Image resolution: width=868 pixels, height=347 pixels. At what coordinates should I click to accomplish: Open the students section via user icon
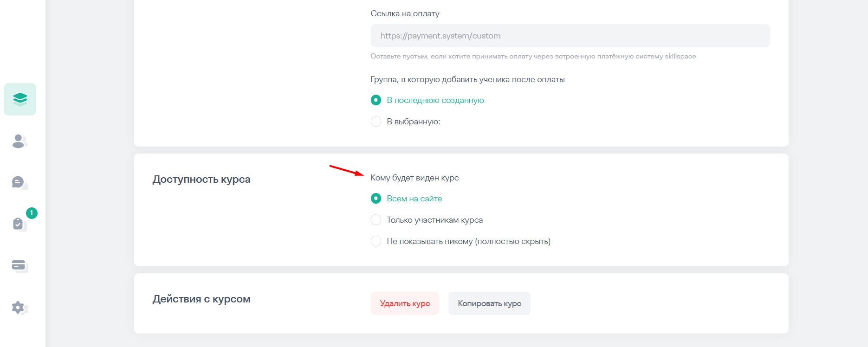(x=19, y=141)
